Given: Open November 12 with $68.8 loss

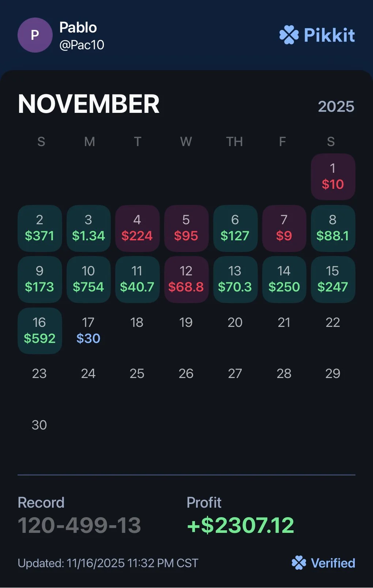Looking at the screenshot, I should pos(186,279).
